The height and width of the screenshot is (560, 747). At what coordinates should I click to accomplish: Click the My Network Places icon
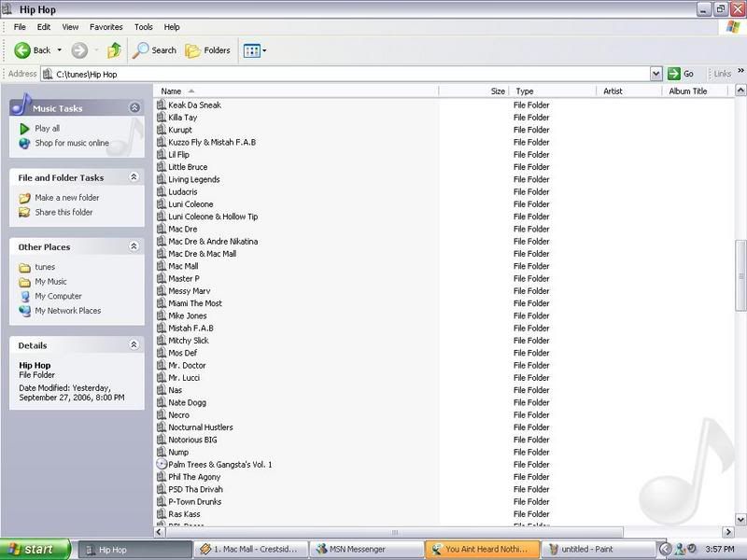click(x=25, y=311)
